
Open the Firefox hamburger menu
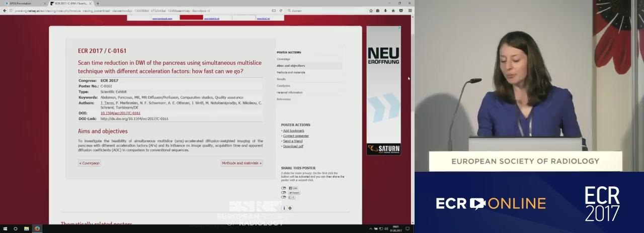410,10
